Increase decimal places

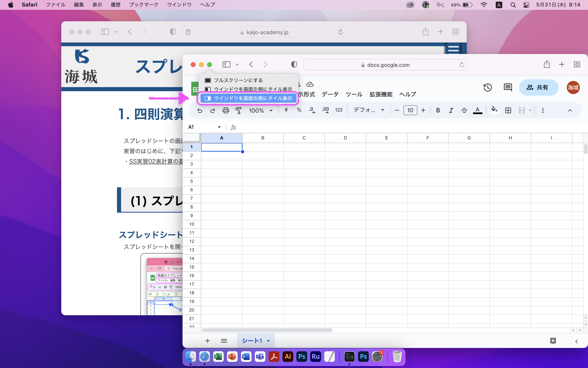point(325,110)
